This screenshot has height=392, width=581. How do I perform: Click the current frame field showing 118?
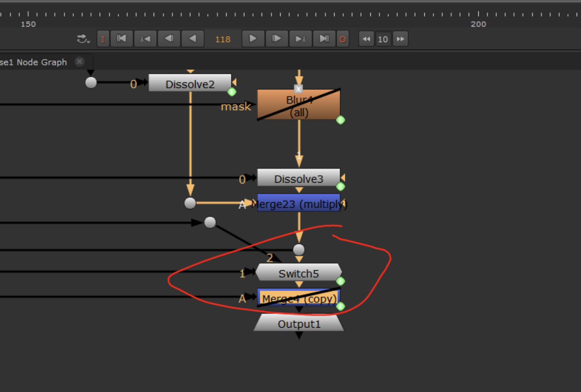click(x=223, y=39)
